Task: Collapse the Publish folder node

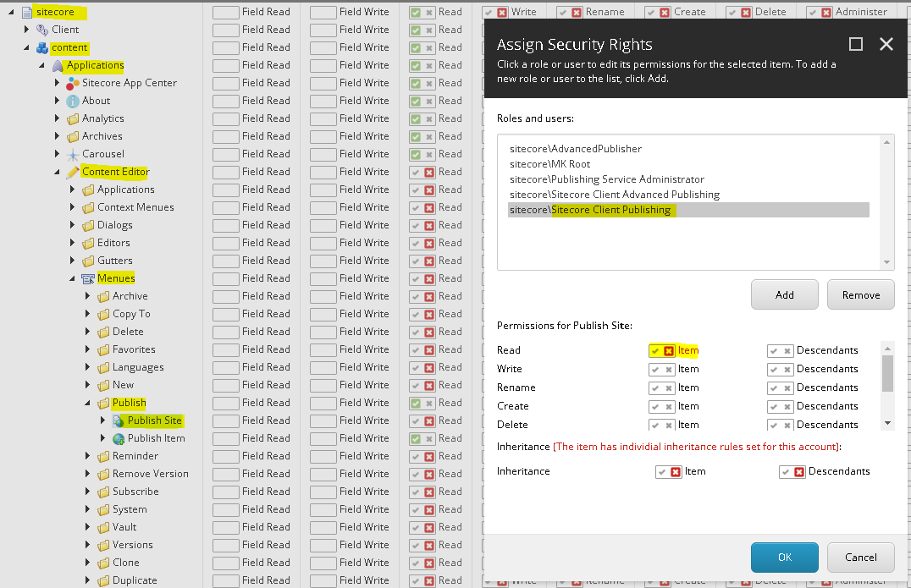Action: [87, 403]
